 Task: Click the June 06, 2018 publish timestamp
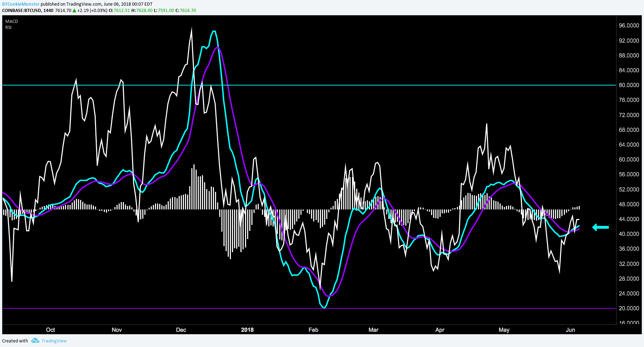(x=128, y=4)
